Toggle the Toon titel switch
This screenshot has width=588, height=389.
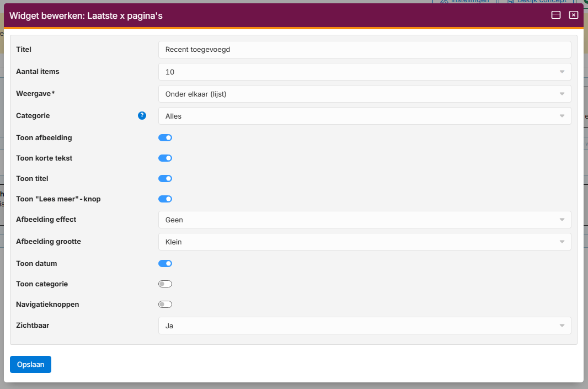[165, 179]
